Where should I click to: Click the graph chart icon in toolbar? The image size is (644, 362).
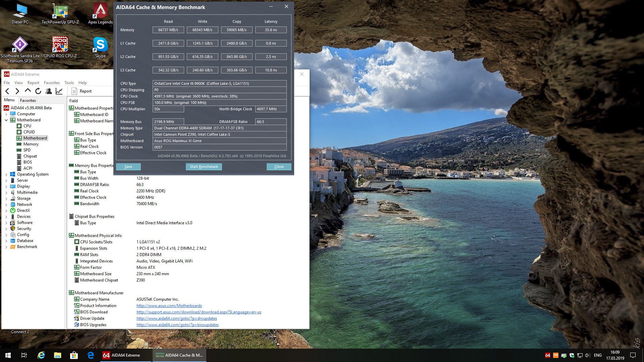pos(59,91)
